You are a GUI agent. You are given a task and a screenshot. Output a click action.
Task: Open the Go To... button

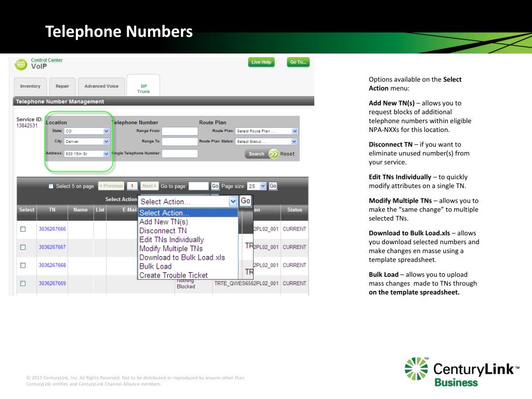tap(298, 62)
